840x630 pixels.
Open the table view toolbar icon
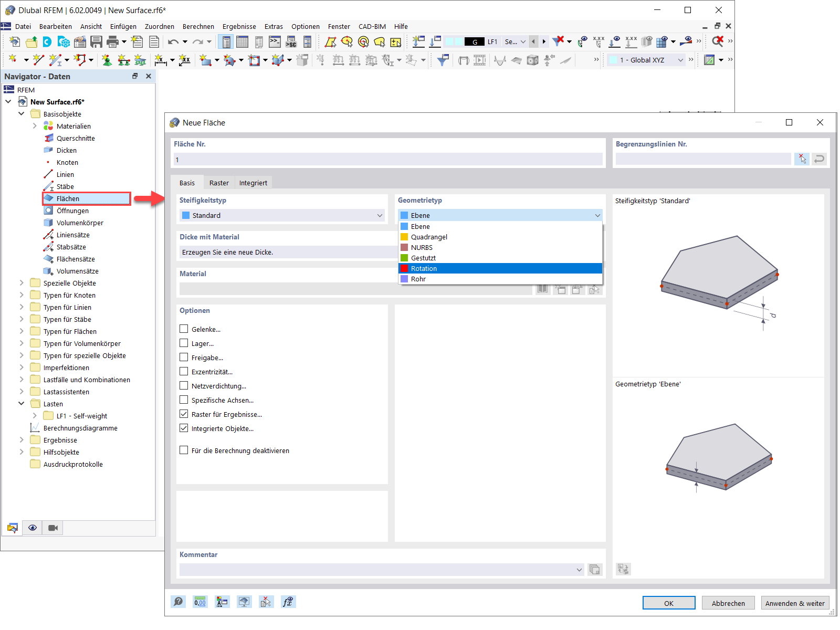tap(242, 41)
